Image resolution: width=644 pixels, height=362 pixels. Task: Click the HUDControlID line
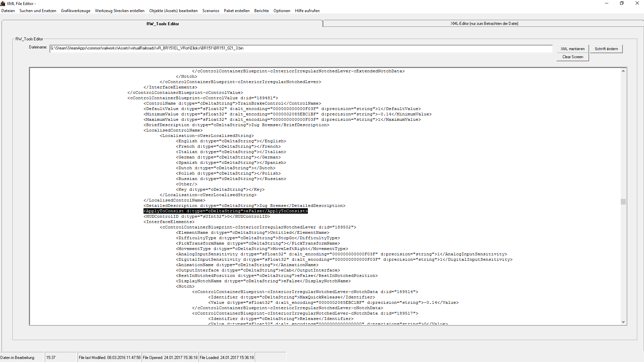207,216
